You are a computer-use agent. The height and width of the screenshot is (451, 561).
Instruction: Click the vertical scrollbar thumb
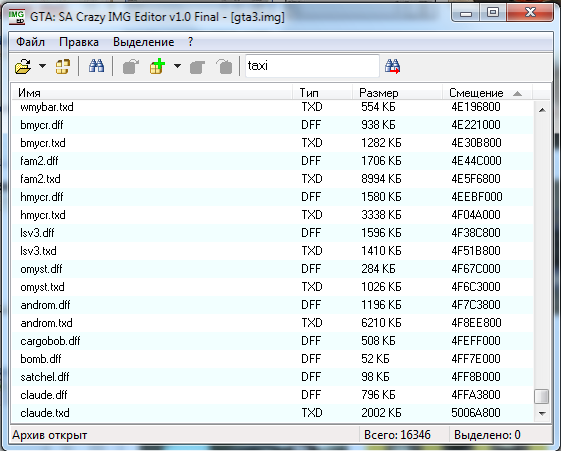[x=542, y=396]
